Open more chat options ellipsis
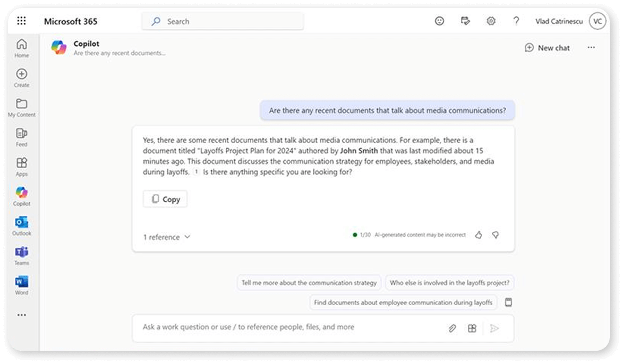The image size is (623, 364). [591, 48]
